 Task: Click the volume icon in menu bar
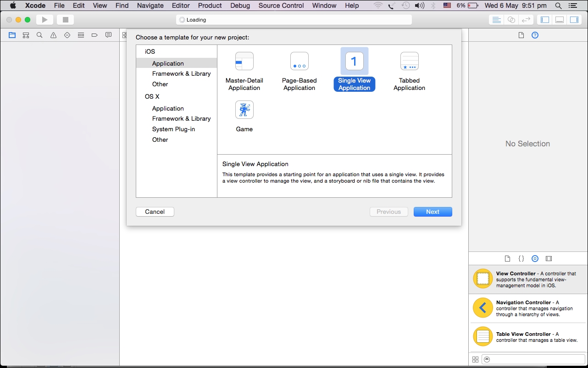pyautogui.click(x=419, y=6)
